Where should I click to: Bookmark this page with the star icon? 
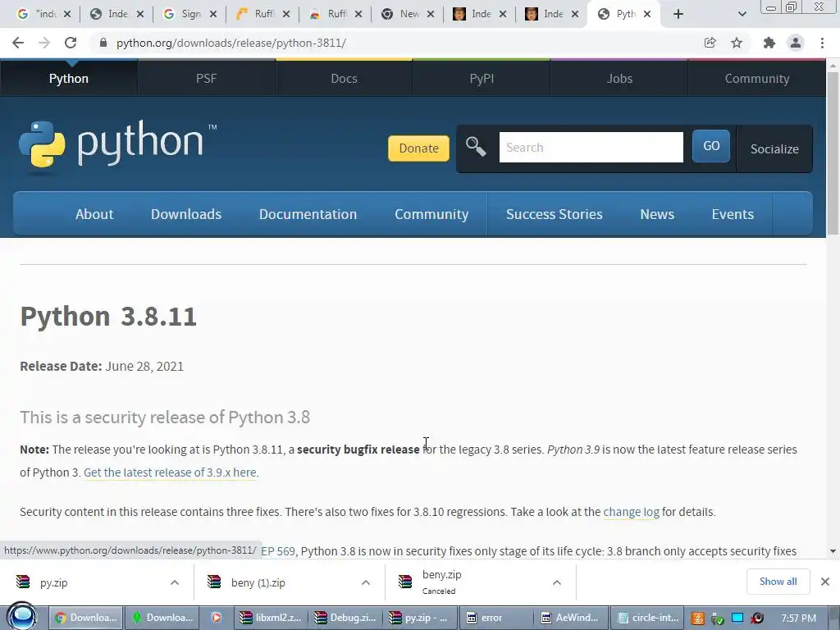pyautogui.click(x=737, y=43)
